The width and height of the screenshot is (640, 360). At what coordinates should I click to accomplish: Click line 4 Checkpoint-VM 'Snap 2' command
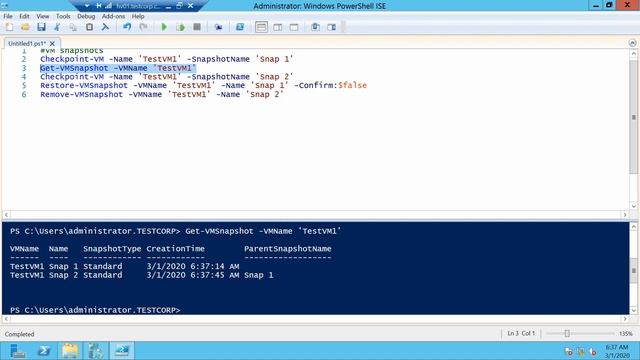167,77
